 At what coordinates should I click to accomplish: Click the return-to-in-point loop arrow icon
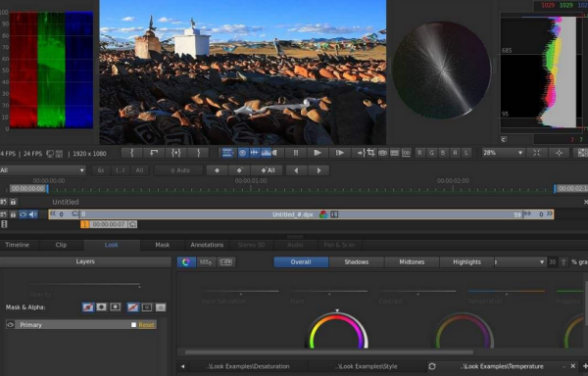[154, 153]
